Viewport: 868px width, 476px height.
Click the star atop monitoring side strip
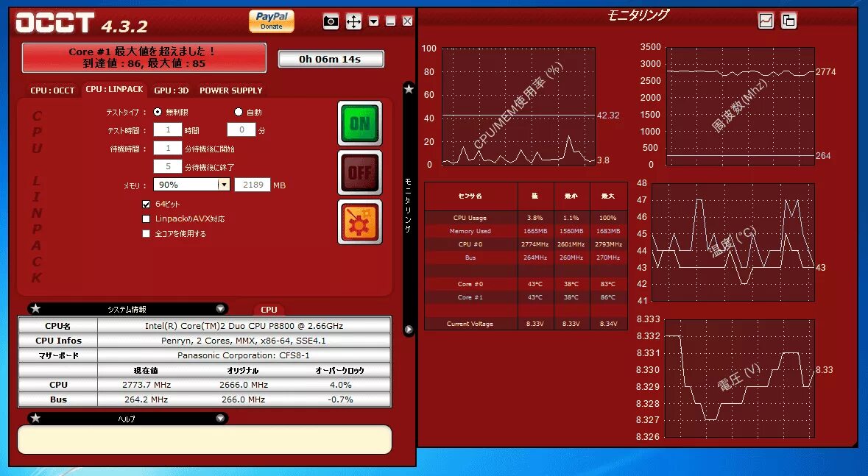(x=409, y=88)
